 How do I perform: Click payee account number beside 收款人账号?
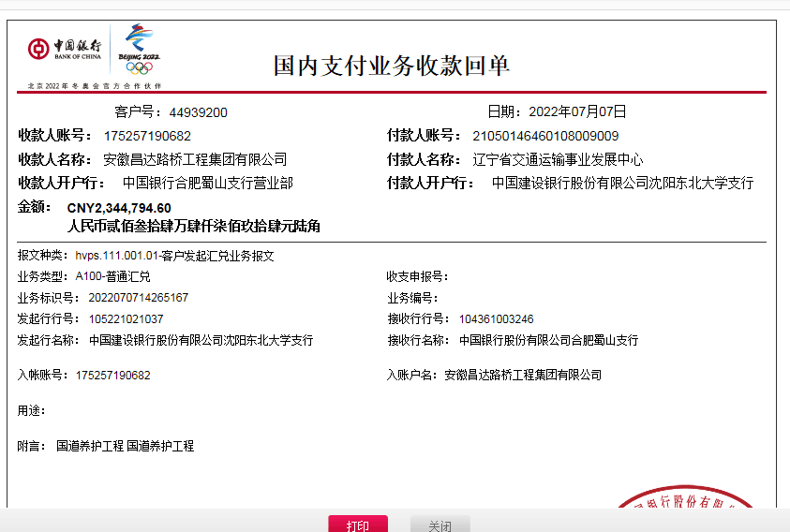147,136
